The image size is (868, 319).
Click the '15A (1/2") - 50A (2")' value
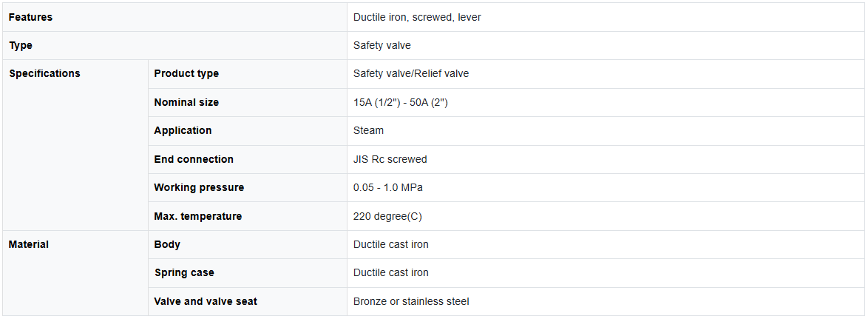click(401, 102)
